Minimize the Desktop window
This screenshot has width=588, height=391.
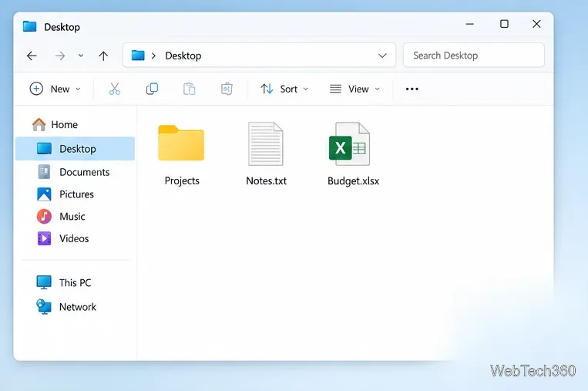coord(470,24)
